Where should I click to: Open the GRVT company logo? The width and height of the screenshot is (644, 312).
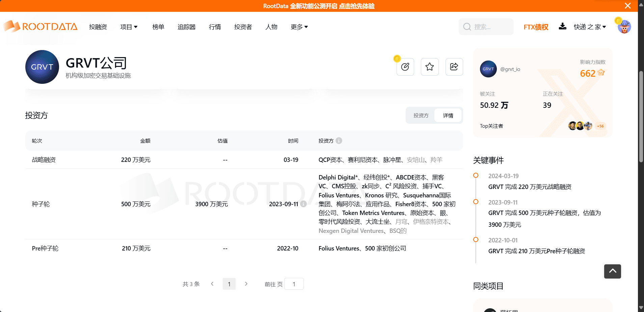[x=42, y=67]
